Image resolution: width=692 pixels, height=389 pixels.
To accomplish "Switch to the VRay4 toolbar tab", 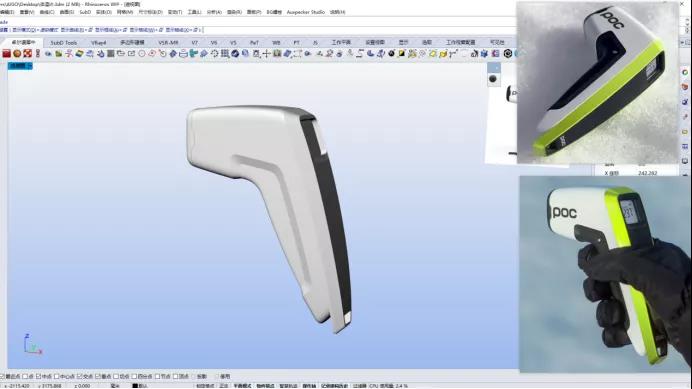I will pyautogui.click(x=98, y=42).
